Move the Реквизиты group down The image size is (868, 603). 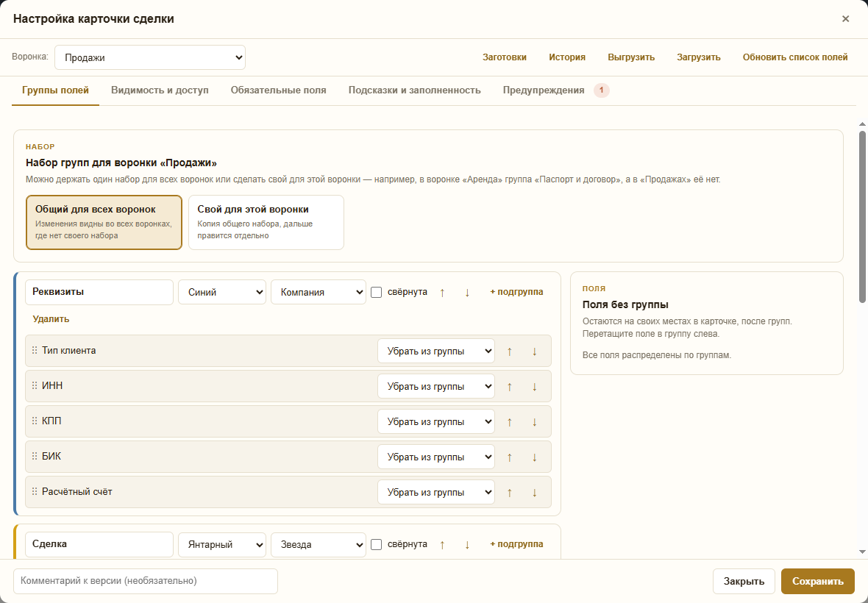pyautogui.click(x=466, y=292)
